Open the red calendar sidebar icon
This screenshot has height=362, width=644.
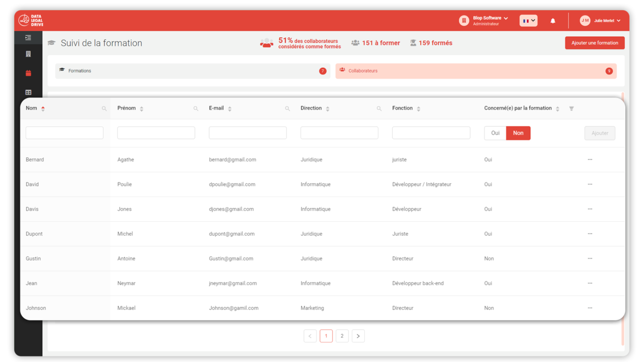28,73
